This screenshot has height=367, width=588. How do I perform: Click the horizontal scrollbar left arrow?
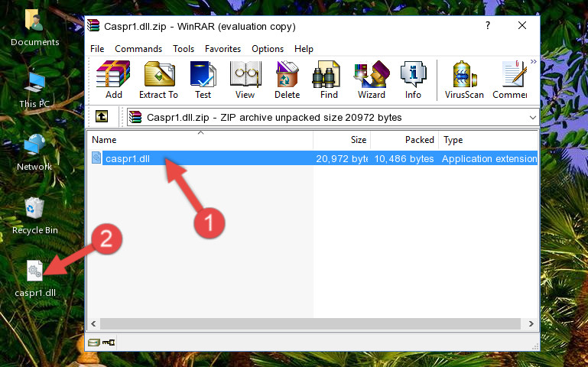click(x=94, y=323)
